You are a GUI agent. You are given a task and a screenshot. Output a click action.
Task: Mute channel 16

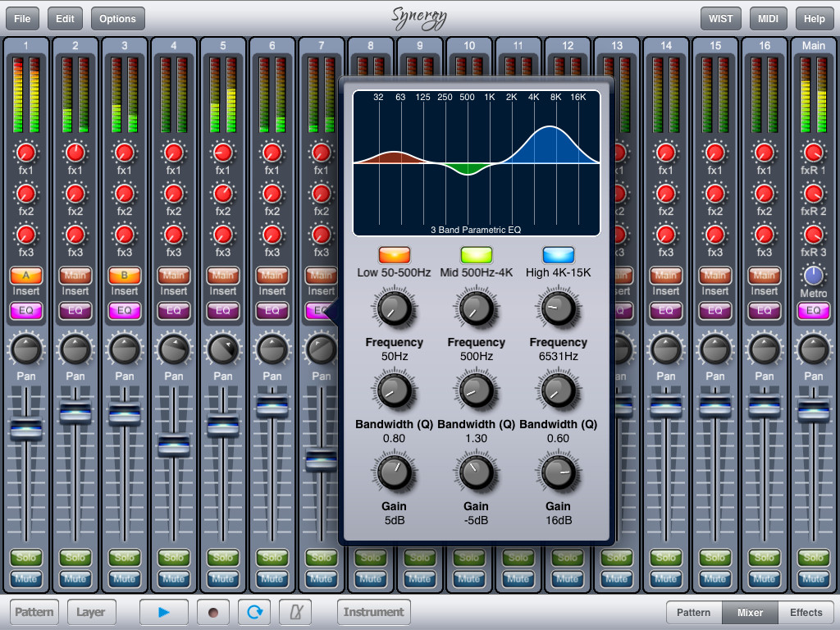pos(764,579)
